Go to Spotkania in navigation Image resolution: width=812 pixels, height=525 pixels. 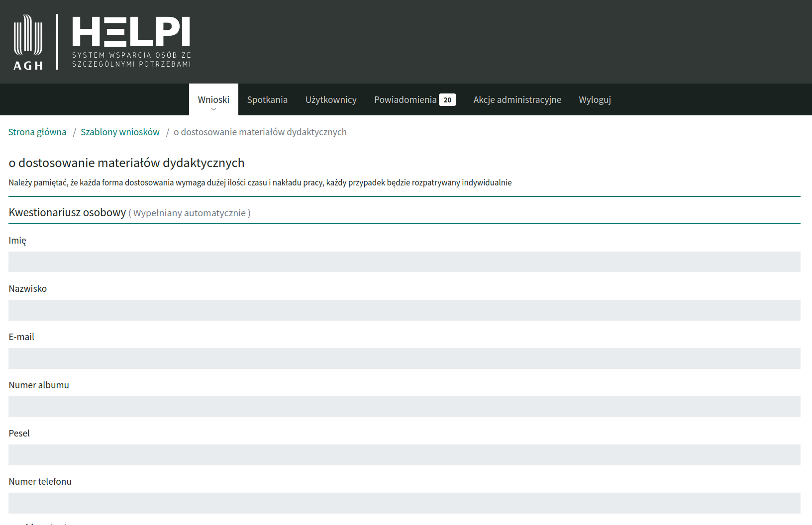pyautogui.click(x=267, y=99)
